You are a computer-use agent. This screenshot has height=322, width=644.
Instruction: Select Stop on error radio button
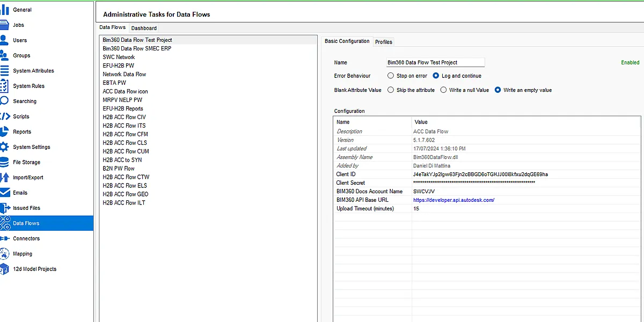(391, 76)
